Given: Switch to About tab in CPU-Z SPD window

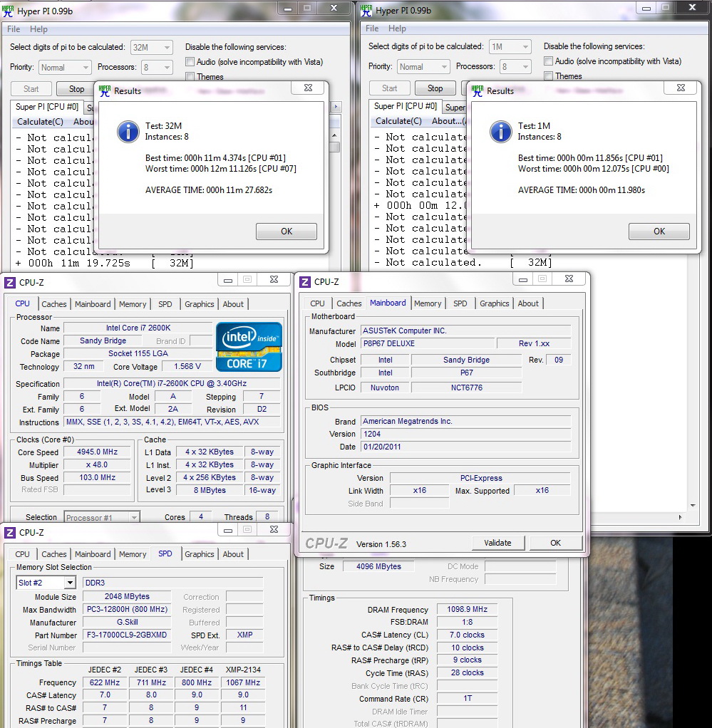Looking at the screenshot, I should coord(232,554).
